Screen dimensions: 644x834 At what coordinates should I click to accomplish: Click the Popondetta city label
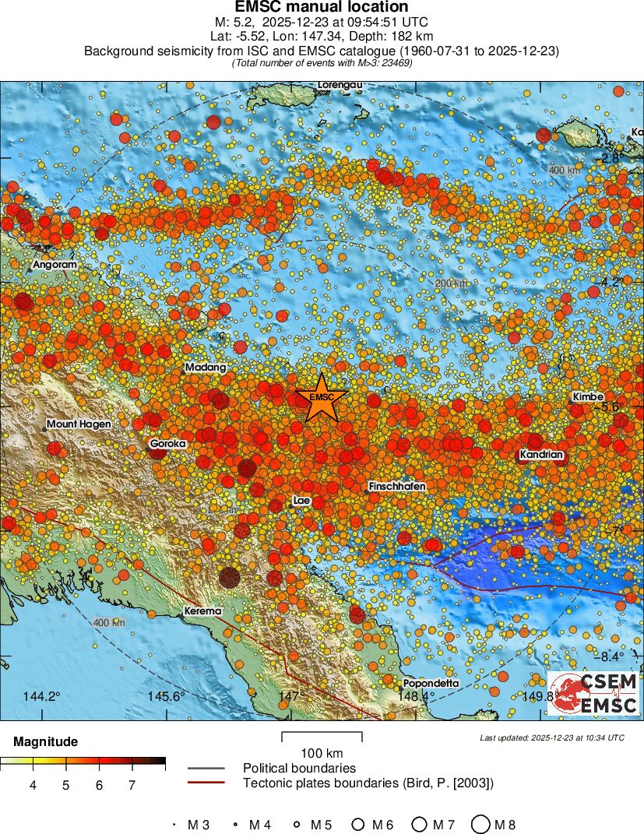click(x=431, y=684)
